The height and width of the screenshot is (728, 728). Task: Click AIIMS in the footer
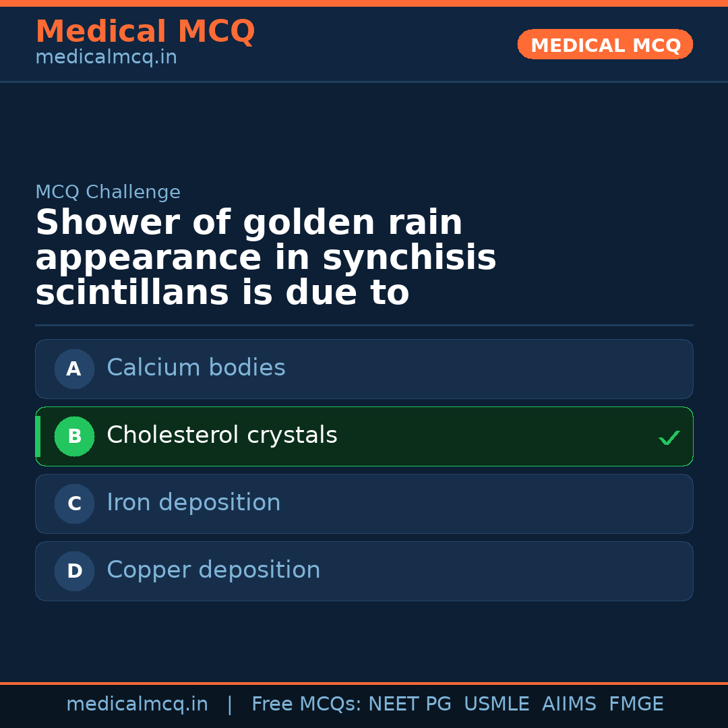pyautogui.click(x=569, y=704)
